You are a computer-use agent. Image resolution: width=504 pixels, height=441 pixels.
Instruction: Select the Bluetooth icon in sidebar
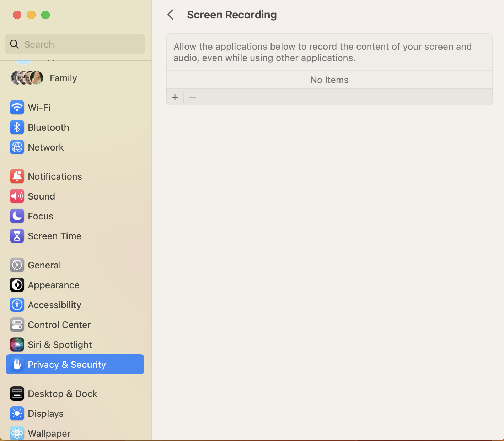coord(17,127)
